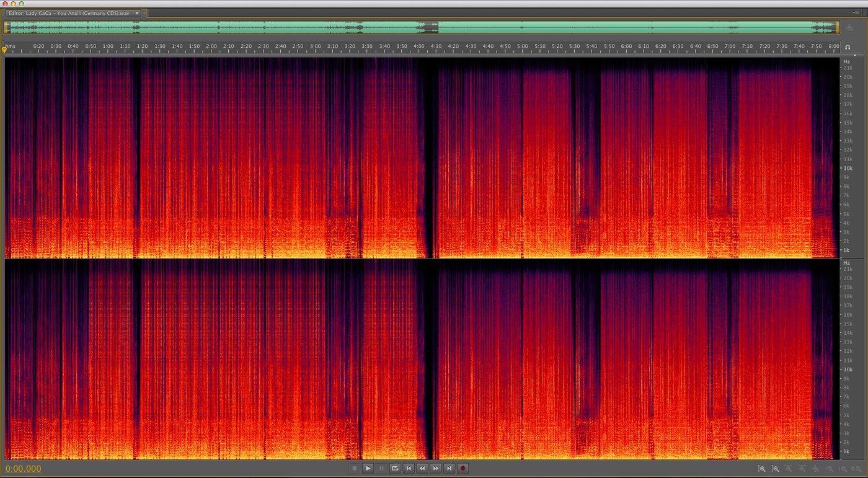Screen dimensions: 868x478
Task: Zoom to selection icon
Action: (856, 469)
